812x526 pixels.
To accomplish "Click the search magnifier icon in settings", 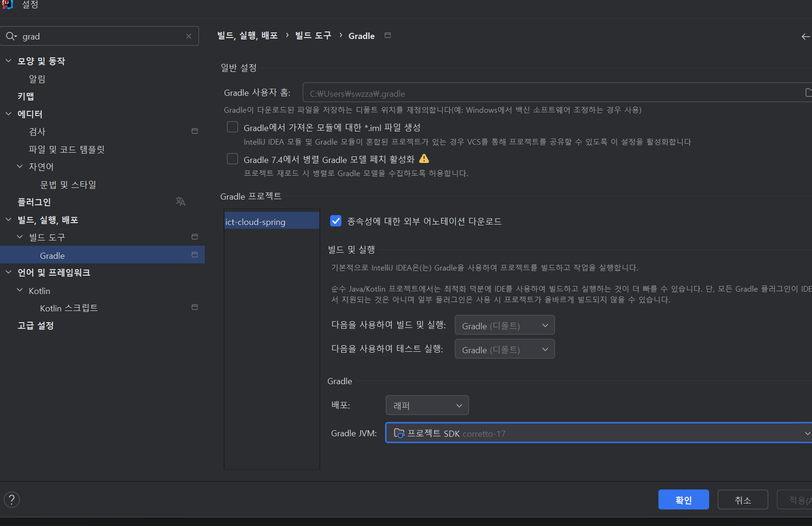I will point(11,36).
